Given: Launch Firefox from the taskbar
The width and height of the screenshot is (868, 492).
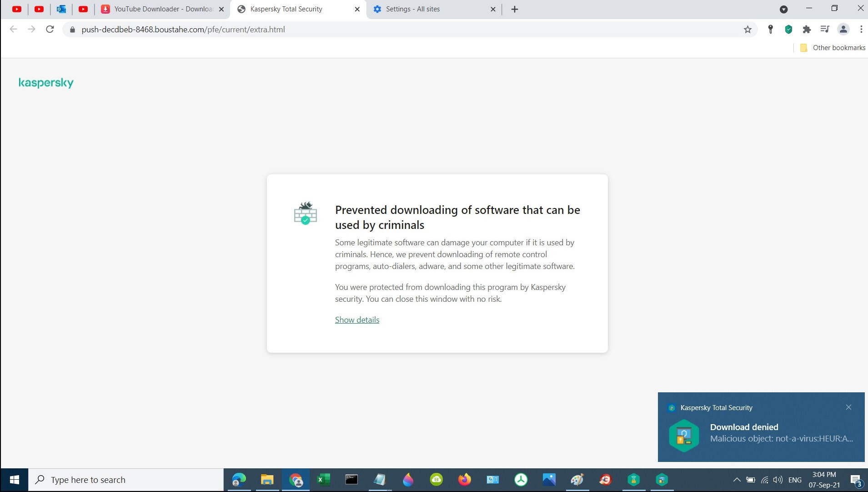Looking at the screenshot, I should pyautogui.click(x=464, y=480).
